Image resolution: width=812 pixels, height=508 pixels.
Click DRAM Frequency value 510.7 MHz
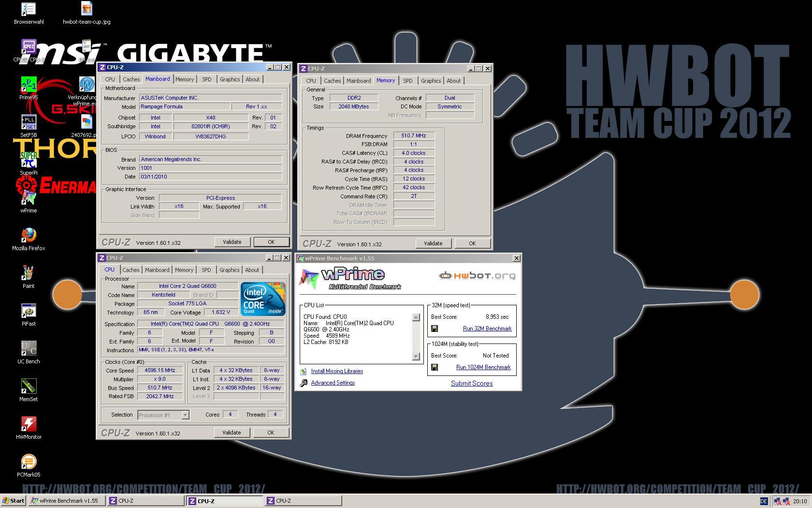coord(414,135)
